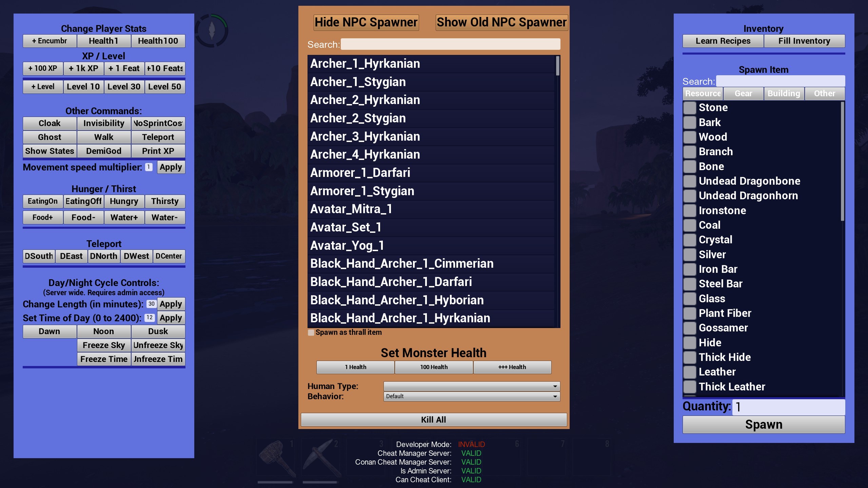This screenshot has height=488, width=868.
Task: Click the Fill Inventory button
Action: pos(804,40)
